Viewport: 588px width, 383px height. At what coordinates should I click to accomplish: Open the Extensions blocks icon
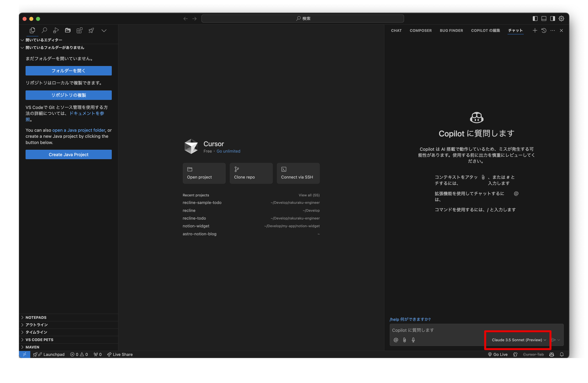point(79,30)
